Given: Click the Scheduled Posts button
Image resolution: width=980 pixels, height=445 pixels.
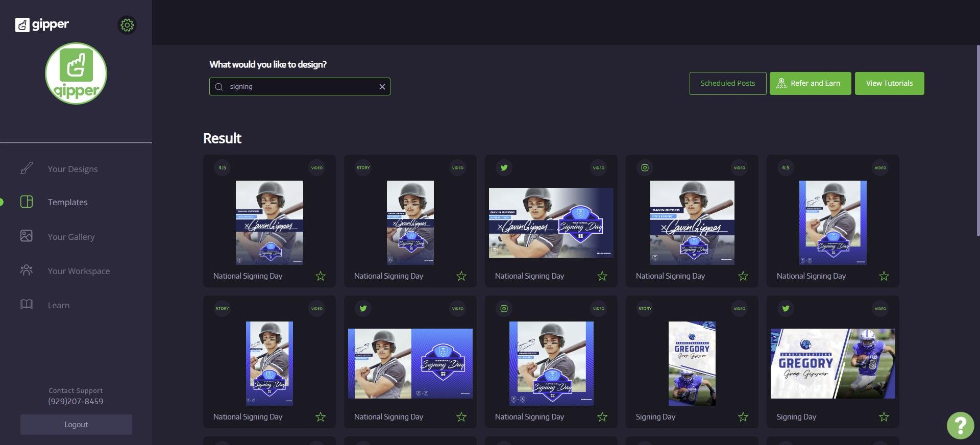Looking at the screenshot, I should 727,83.
